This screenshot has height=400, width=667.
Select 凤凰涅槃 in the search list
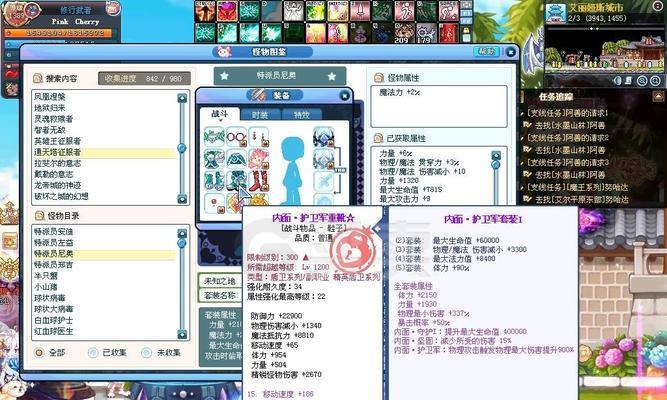tap(104, 97)
